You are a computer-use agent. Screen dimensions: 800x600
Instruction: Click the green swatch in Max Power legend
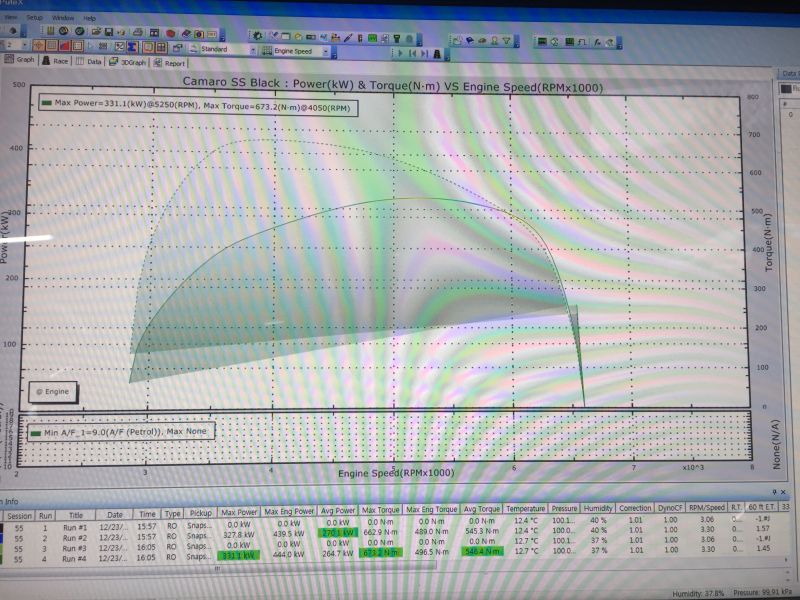point(47,103)
